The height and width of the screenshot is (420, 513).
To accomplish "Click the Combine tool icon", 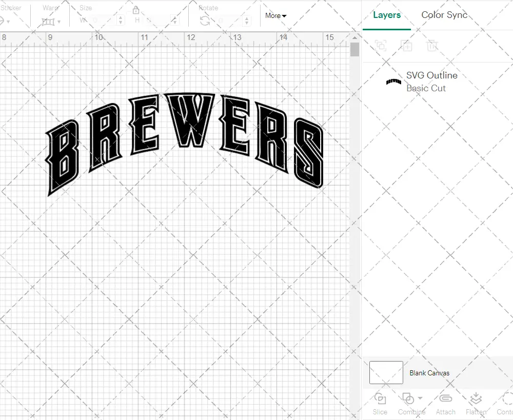I will tap(408, 399).
